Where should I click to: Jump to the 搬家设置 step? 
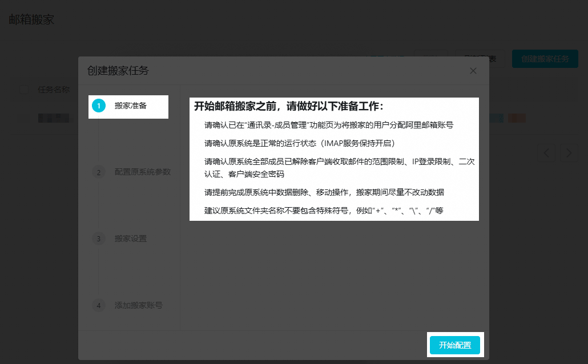[130, 239]
